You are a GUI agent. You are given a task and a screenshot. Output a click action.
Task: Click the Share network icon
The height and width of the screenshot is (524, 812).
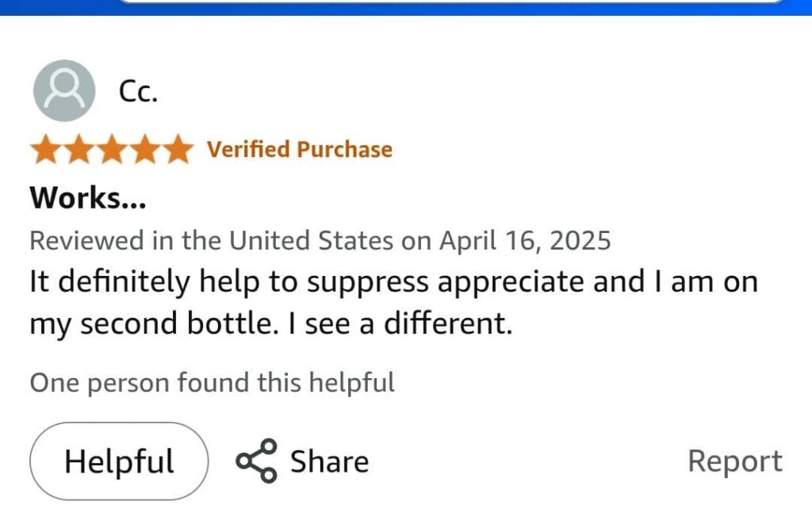click(256, 461)
